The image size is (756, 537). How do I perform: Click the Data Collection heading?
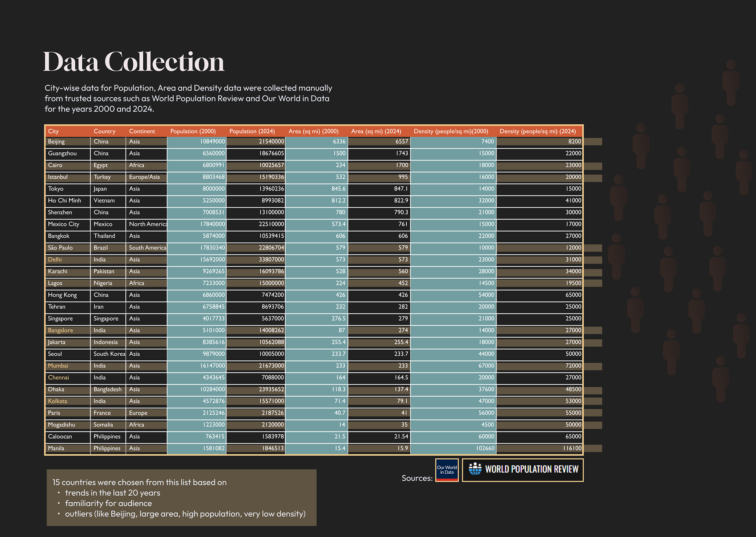pos(133,62)
